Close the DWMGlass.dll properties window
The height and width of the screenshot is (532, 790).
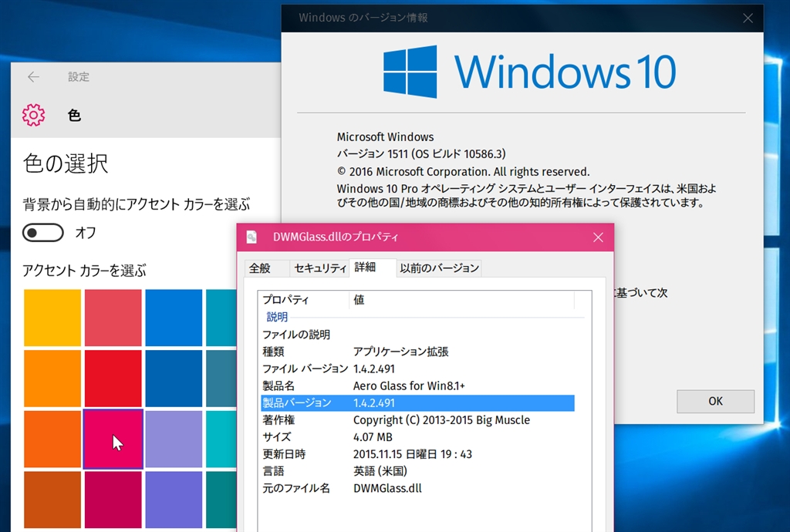pyautogui.click(x=598, y=237)
